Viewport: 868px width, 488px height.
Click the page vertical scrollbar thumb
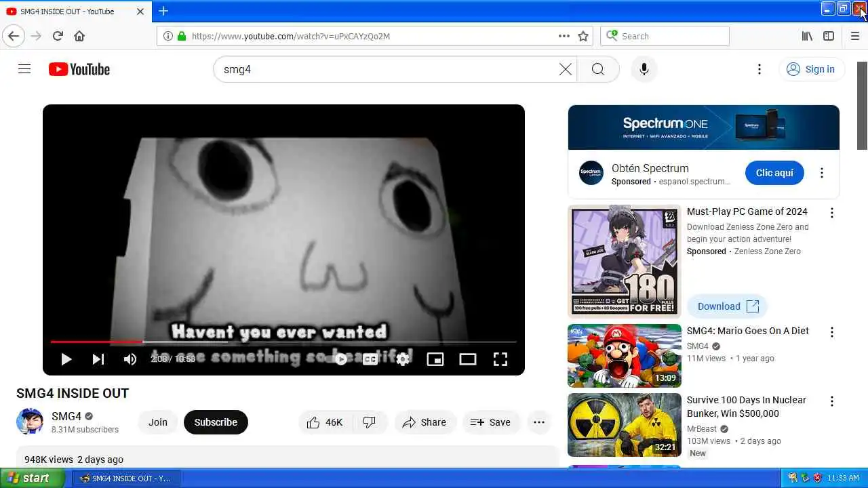click(862, 105)
